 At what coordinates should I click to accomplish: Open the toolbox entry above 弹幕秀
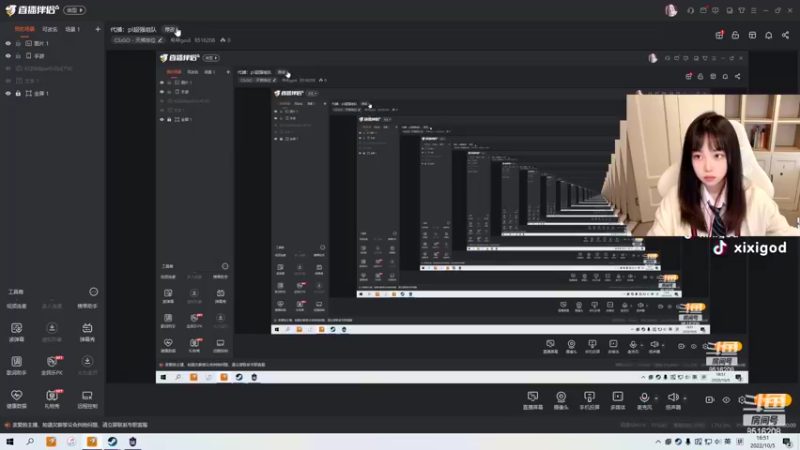[87, 306]
